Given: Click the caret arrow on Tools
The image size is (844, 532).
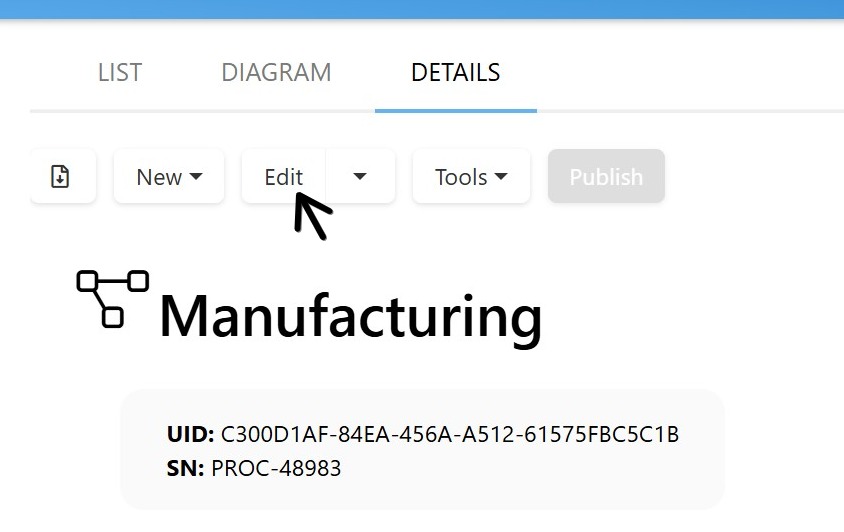Looking at the screenshot, I should (501, 177).
